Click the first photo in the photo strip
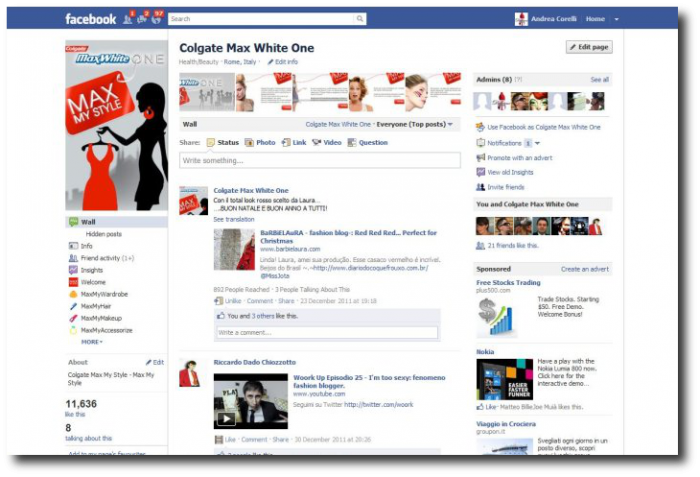This screenshot has width=700, height=477. click(x=207, y=92)
